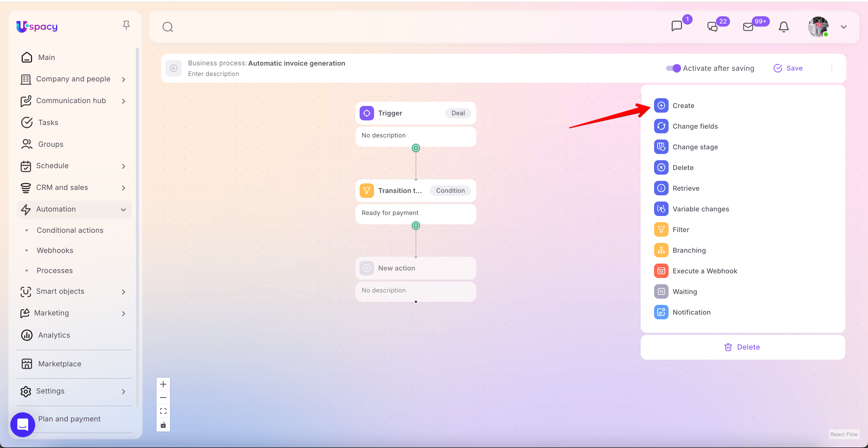Select Execute a Webhook icon
The height and width of the screenshot is (448, 868).
[661, 271]
